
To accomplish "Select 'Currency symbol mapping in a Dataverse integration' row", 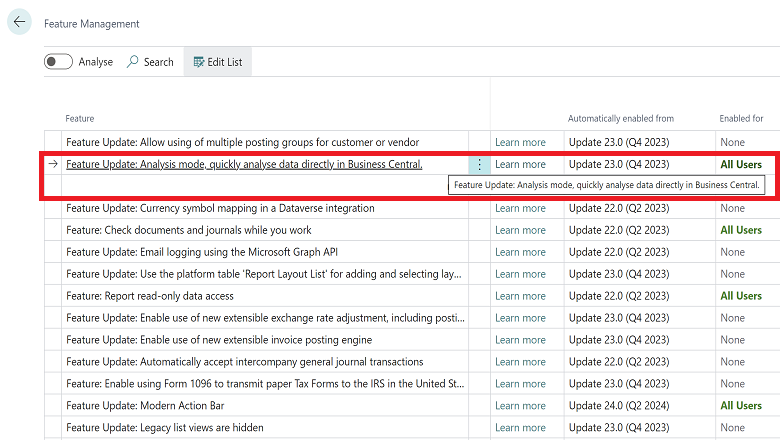I will click(220, 208).
